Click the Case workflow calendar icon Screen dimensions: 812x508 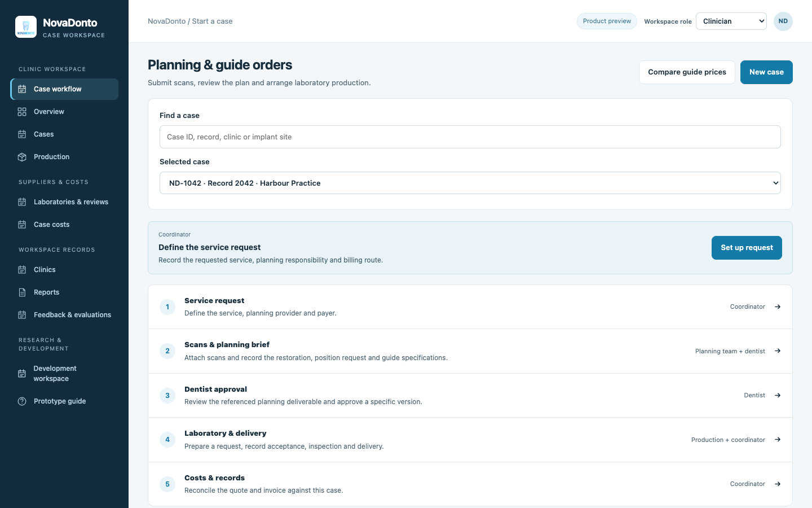click(x=22, y=89)
